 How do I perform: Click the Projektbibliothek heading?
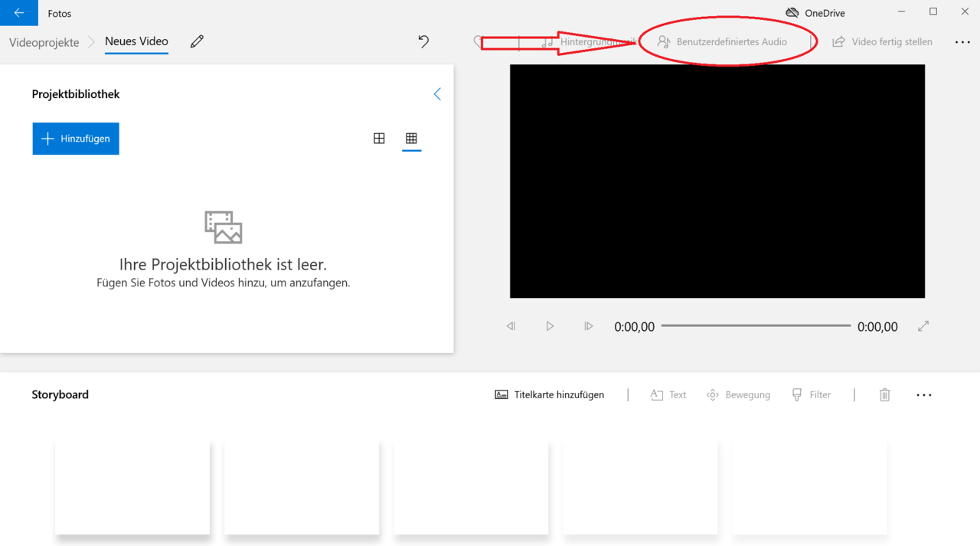click(x=76, y=94)
